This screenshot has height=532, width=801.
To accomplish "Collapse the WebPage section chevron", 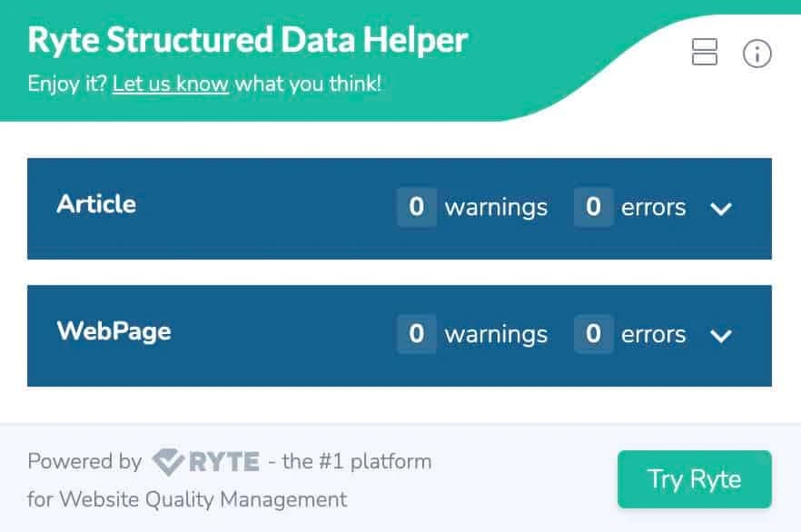I will tap(721, 337).
